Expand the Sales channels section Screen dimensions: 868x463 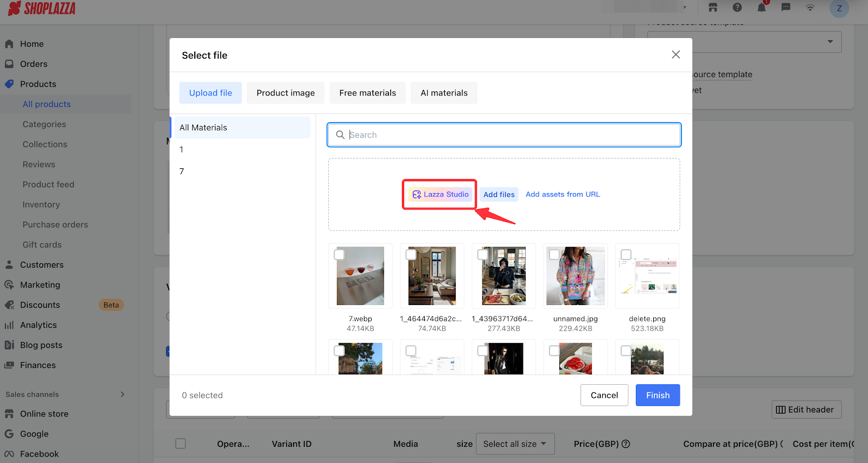point(122,395)
